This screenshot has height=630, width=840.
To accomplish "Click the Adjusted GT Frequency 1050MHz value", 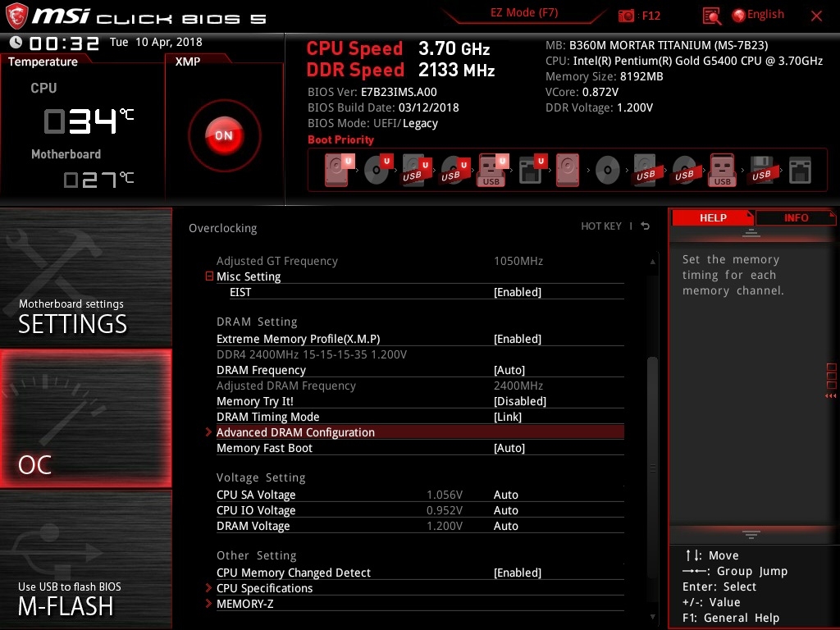I will coord(518,261).
